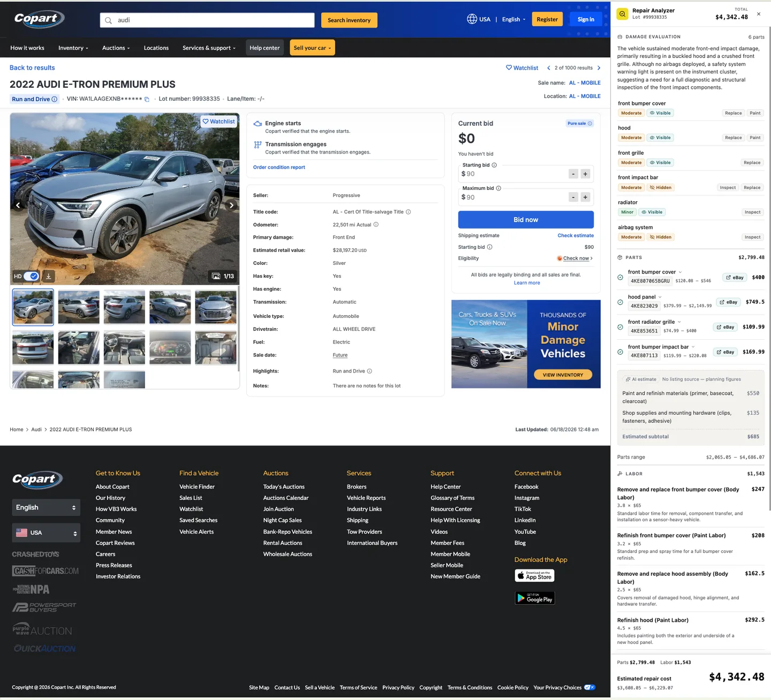Click the Sign in button

586,19
